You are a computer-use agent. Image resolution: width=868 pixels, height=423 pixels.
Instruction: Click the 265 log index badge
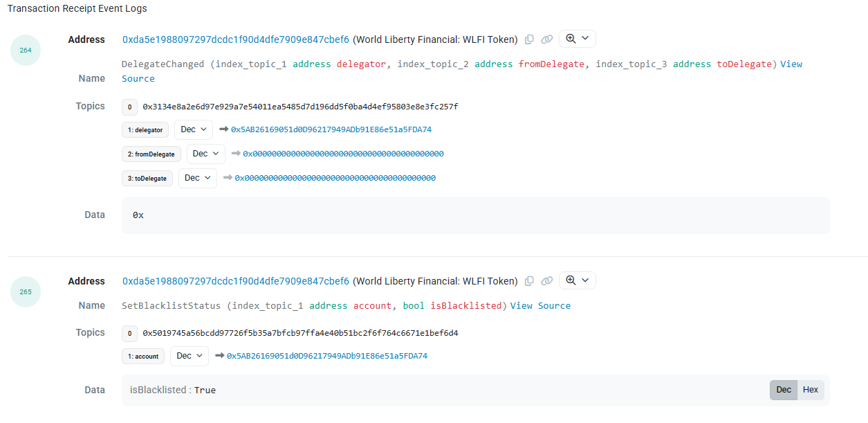point(26,292)
